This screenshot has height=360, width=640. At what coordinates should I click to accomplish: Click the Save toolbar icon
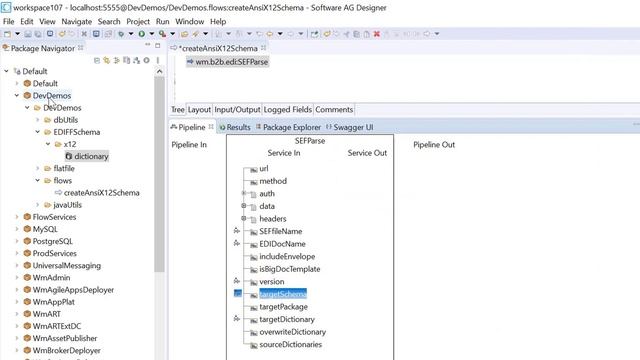pos(28,34)
